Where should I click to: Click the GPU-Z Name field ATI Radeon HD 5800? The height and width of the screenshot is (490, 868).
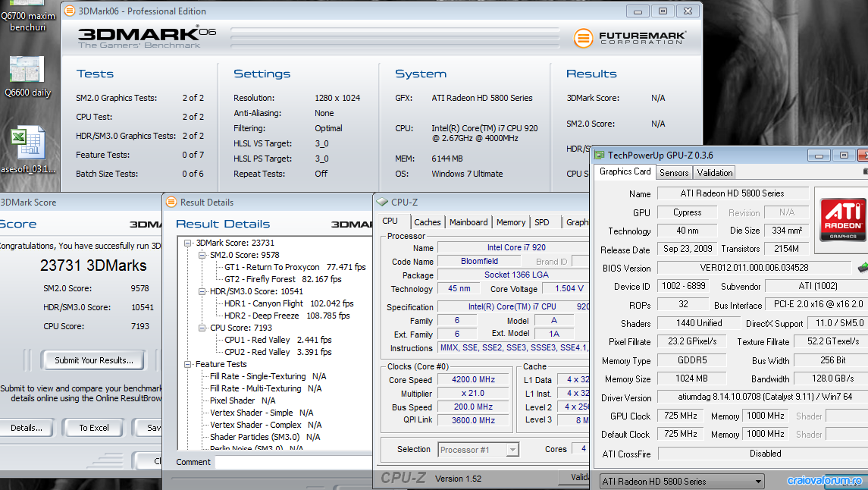733,193
